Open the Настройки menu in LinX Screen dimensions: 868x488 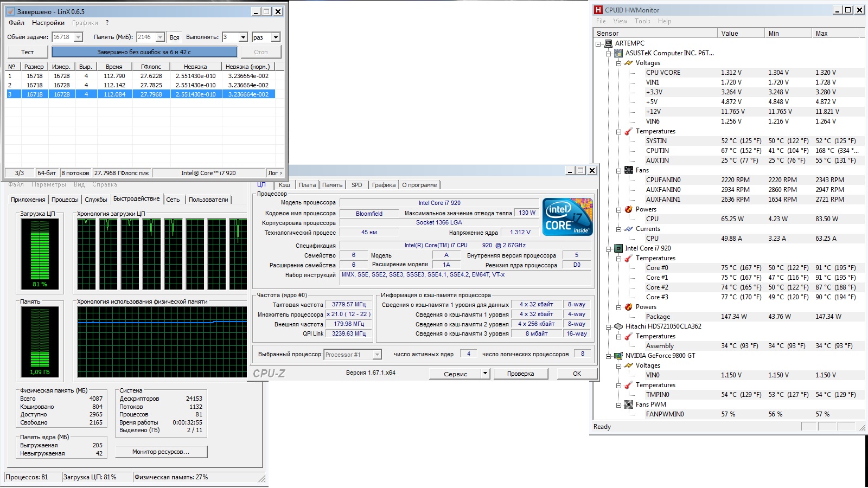(48, 23)
